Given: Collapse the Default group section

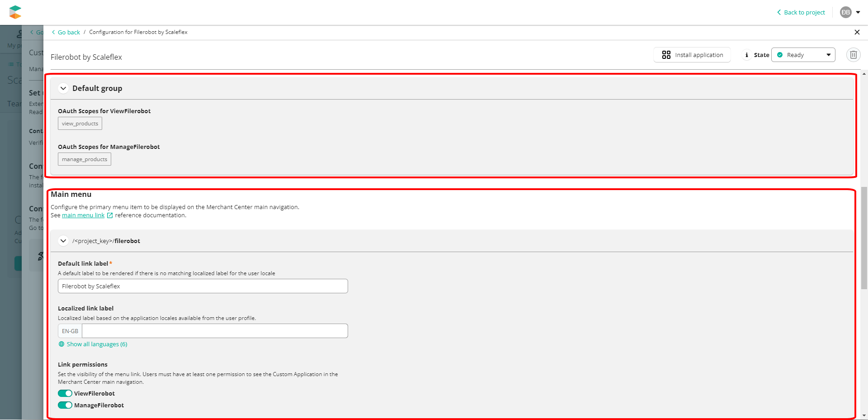Looking at the screenshot, I should [63, 88].
